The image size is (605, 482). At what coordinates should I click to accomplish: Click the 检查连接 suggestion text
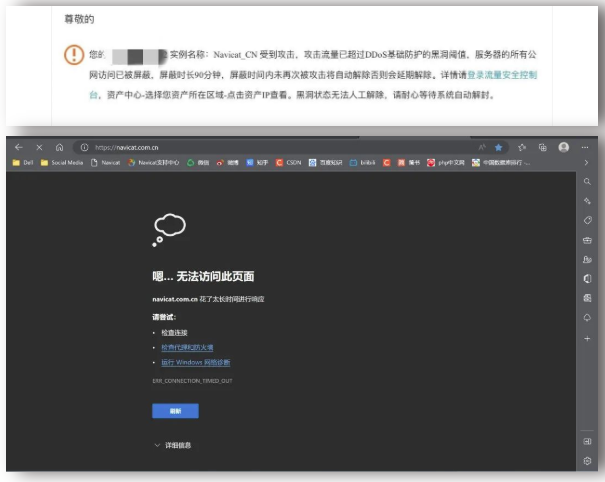pos(174,333)
